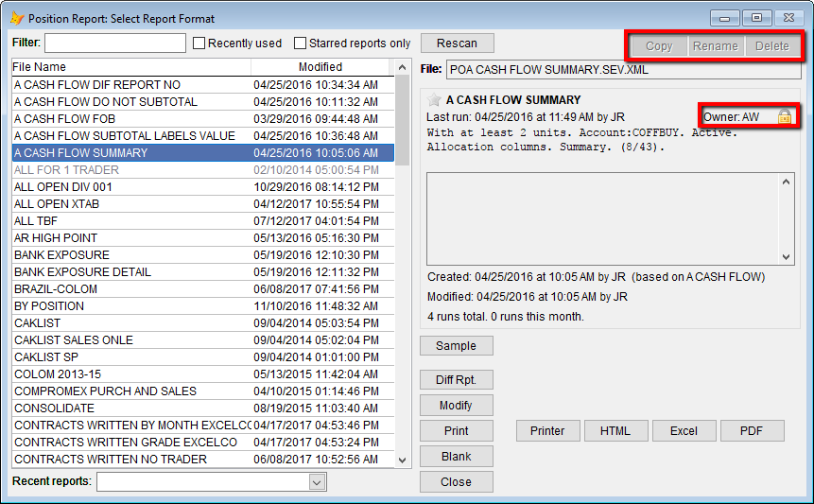Select report CAKLIST SALES ONLE
The image size is (814, 504).
[203, 340]
